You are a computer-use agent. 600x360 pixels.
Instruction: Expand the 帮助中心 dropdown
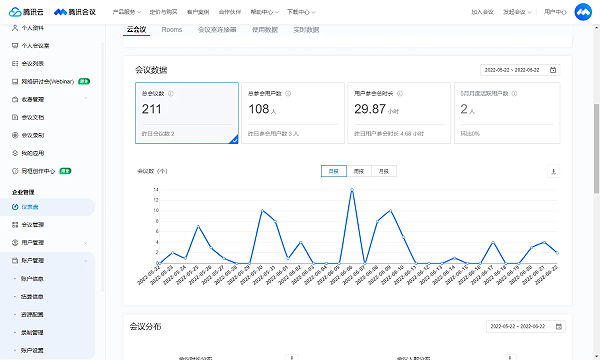(264, 12)
